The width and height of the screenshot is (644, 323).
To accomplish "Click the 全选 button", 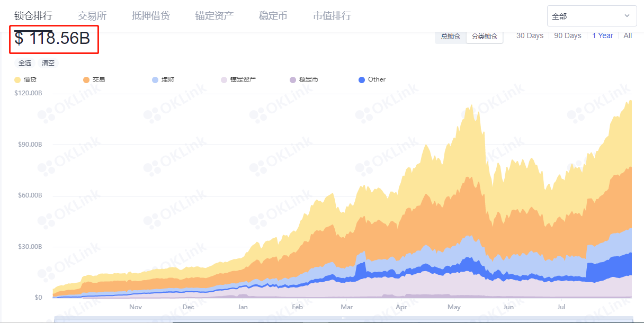I will click(x=25, y=63).
